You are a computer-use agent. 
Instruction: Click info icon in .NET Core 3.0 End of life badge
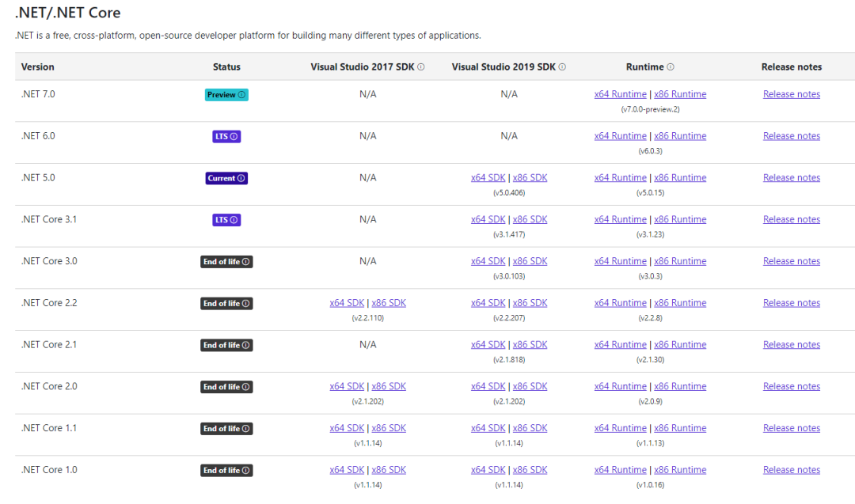246,262
